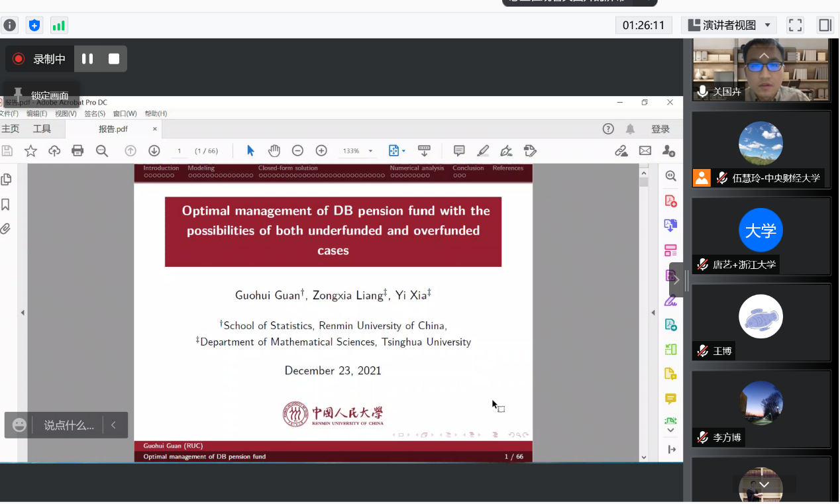Image resolution: width=840 pixels, height=504 pixels.
Task: Click the zoom in plus icon
Action: click(x=321, y=151)
